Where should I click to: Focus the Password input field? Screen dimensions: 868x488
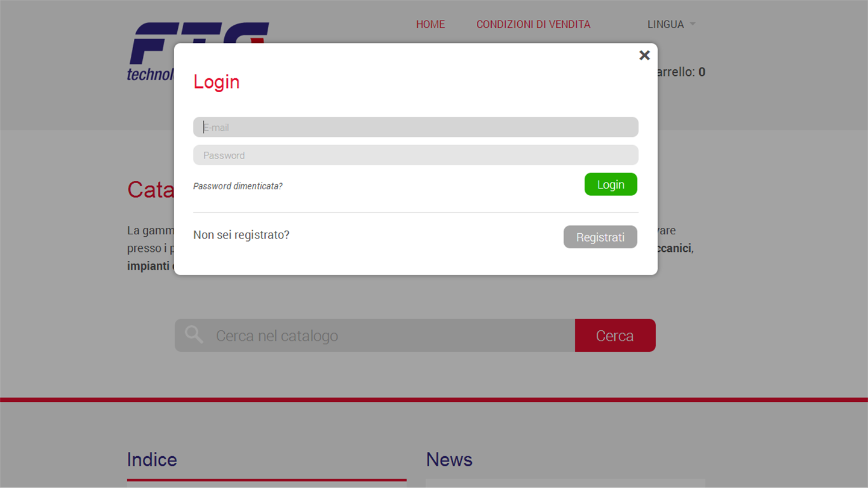coord(415,155)
